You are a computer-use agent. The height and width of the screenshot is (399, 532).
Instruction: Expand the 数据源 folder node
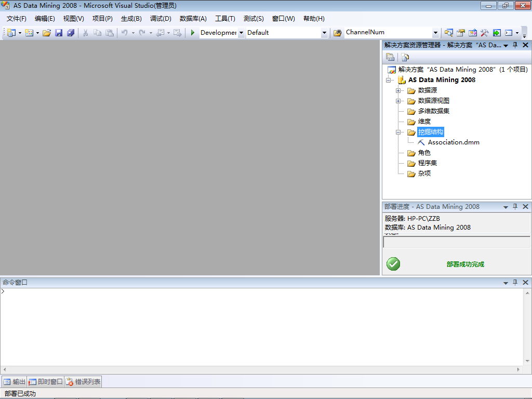tap(398, 90)
